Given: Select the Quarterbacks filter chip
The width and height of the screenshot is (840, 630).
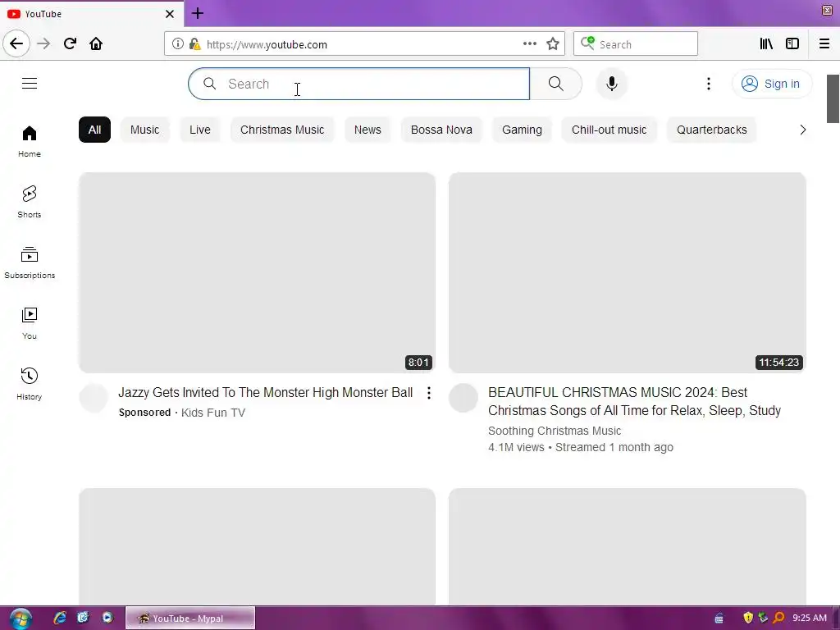Looking at the screenshot, I should tap(711, 130).
